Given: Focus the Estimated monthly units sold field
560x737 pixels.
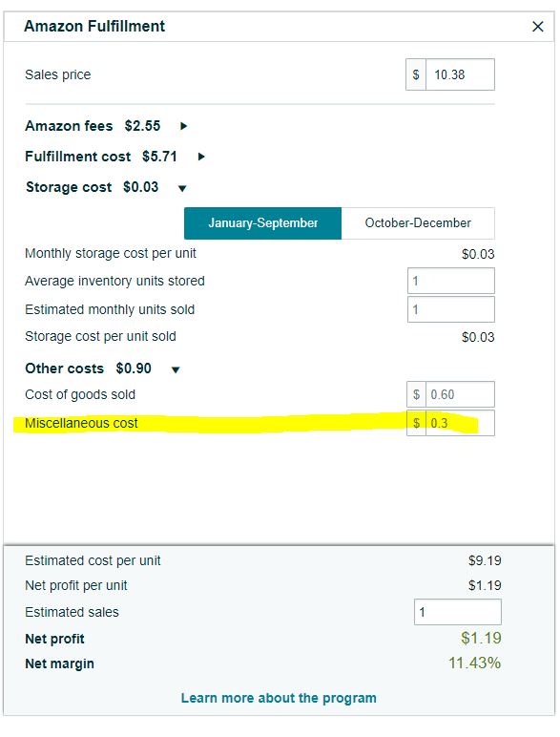Looking at the screenshot, I should click(451, 309).
